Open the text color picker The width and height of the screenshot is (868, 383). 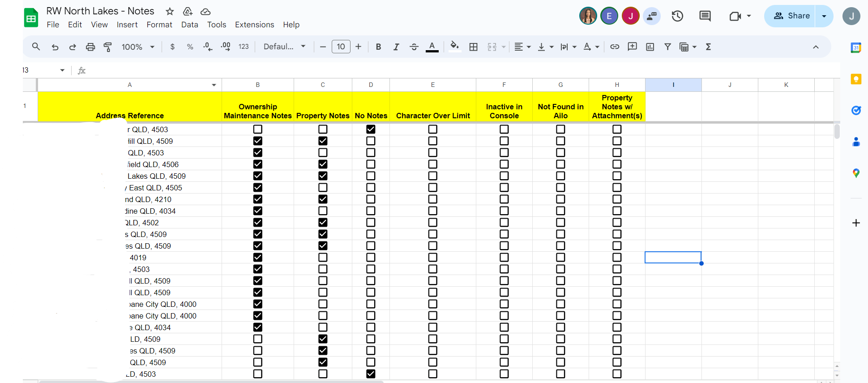(x=432, y=47)
